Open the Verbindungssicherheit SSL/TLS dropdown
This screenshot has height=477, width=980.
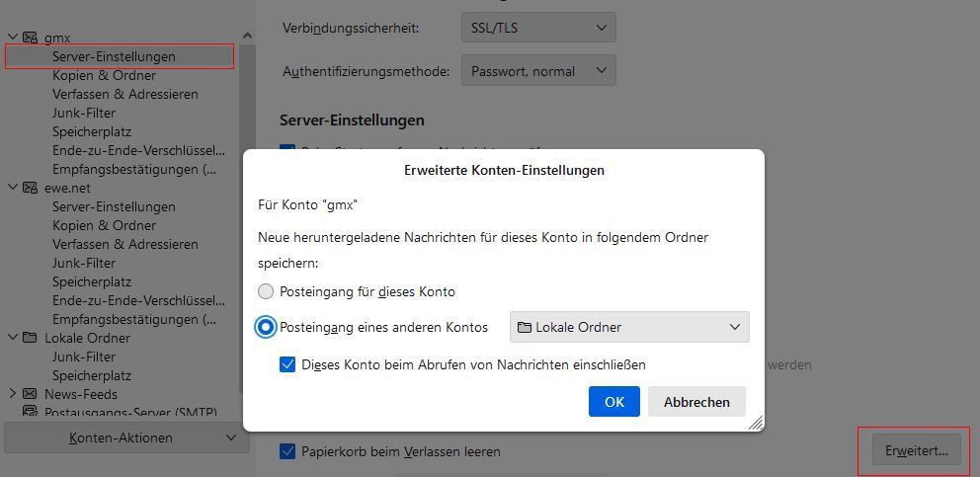(x=538, y=28)
